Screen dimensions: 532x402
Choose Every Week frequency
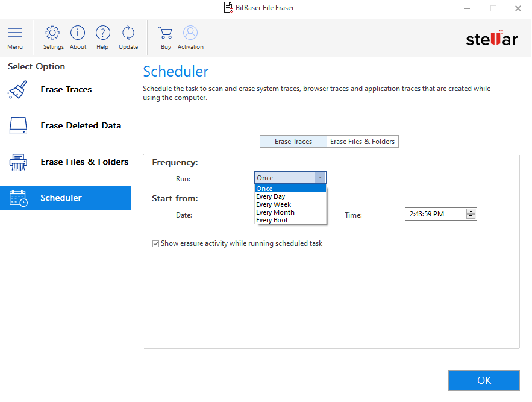tap(290, 204)
